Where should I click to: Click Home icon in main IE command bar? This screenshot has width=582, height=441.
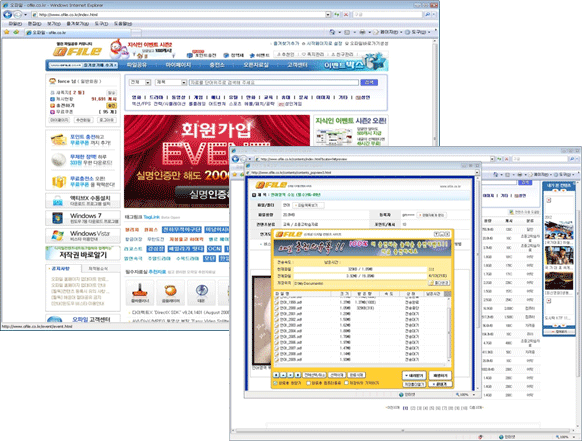tap(332, 32)
